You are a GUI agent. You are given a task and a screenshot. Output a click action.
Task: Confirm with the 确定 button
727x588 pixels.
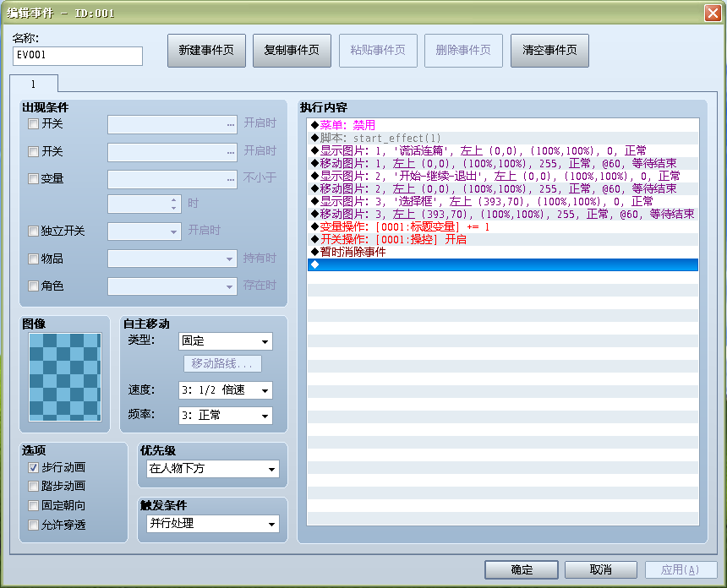pyautogui.click(x=522, y=569)
